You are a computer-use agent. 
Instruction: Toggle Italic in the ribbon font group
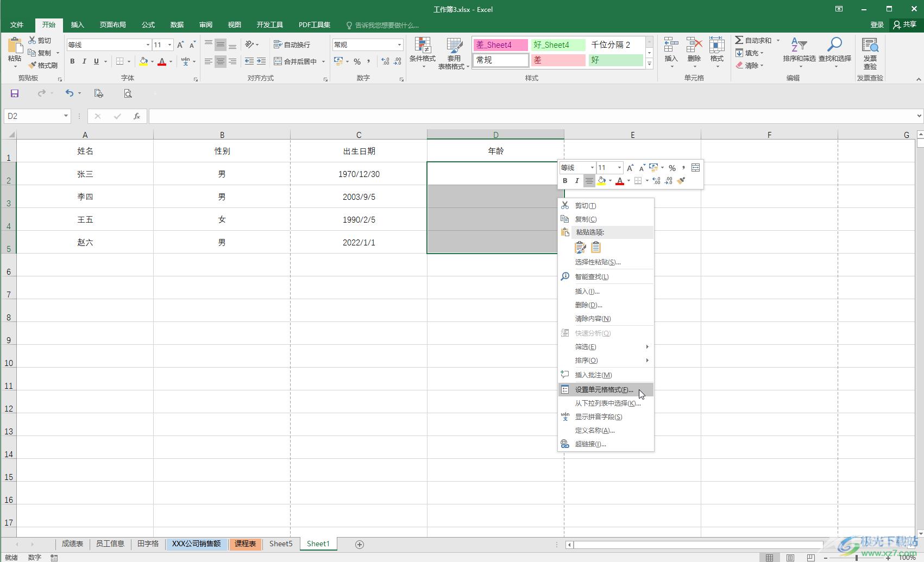click(84, 61)
